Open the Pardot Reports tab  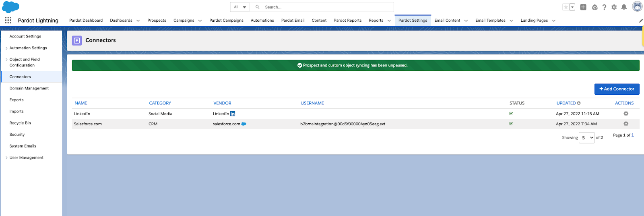(x=348, y=21)
